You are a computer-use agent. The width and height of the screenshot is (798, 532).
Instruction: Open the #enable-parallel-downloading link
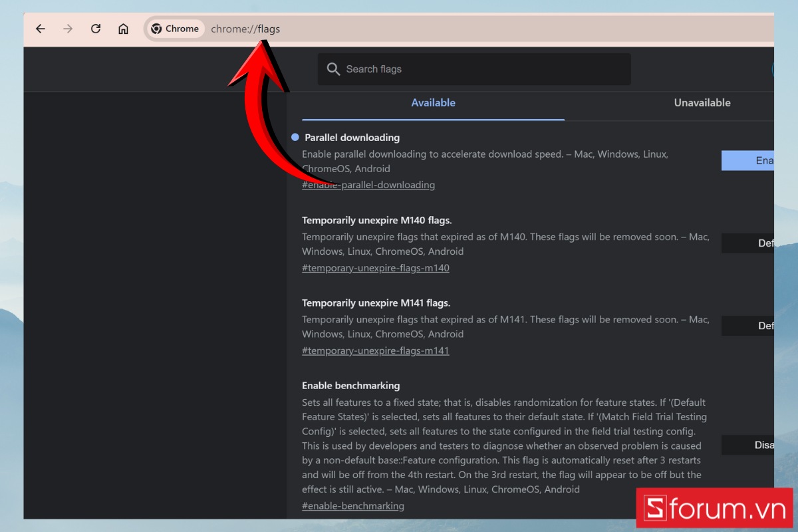pyautogui.click(x=368, y=185)
